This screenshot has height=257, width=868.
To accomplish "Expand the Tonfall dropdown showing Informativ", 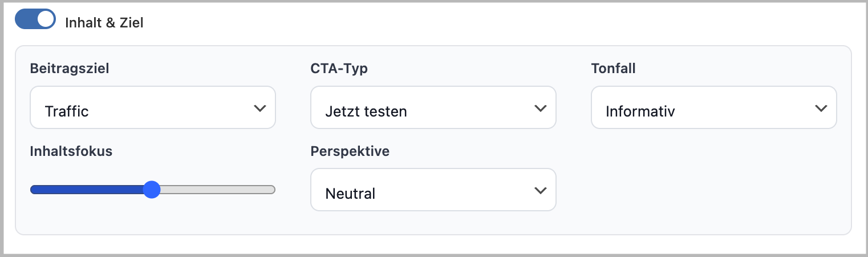I will [x=713, y=108].
